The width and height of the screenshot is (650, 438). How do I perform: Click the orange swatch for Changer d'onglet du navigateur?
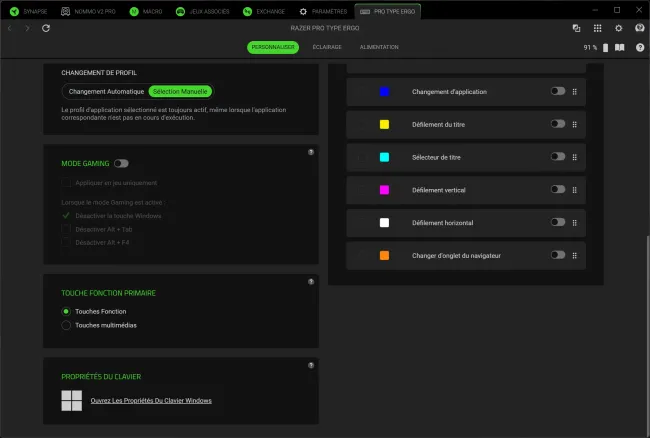pos(384,255)
